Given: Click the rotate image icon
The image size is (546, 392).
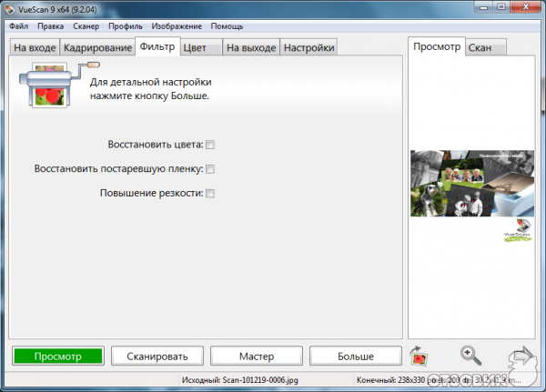Looking at the screenshot, I should pos(420,356).
